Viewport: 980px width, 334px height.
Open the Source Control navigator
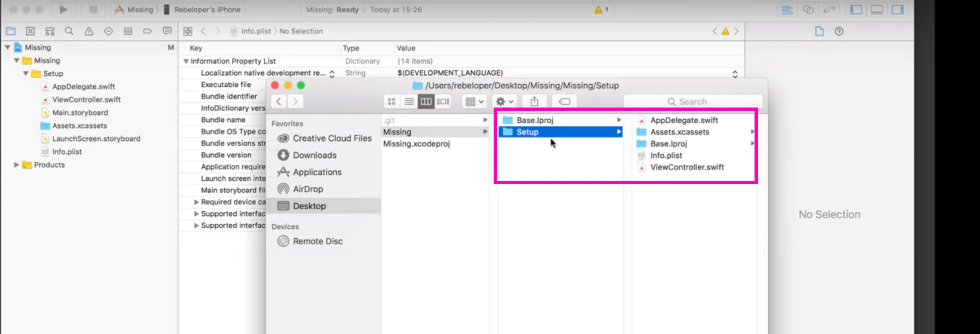(30, 31)
